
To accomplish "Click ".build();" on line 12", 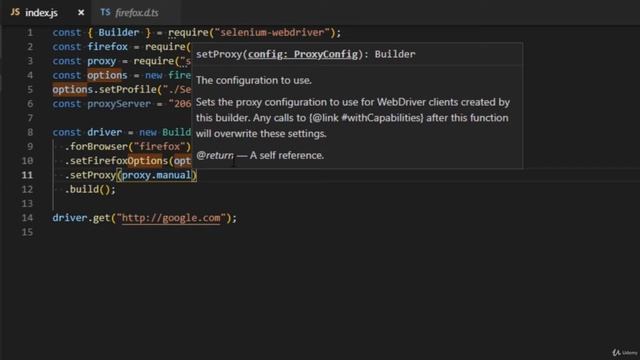I will [90, 189].
